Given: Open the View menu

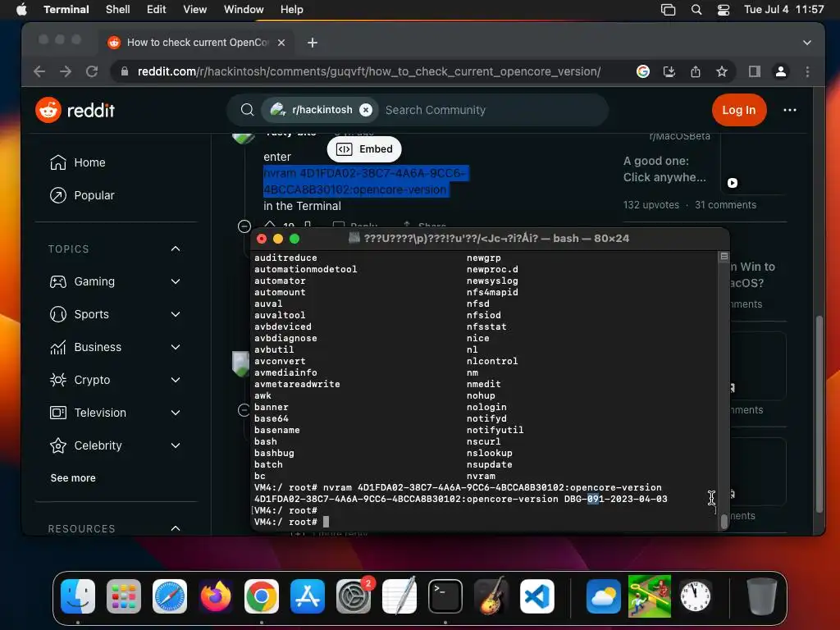Looking at the screenshot, I should tap(195, 10).
